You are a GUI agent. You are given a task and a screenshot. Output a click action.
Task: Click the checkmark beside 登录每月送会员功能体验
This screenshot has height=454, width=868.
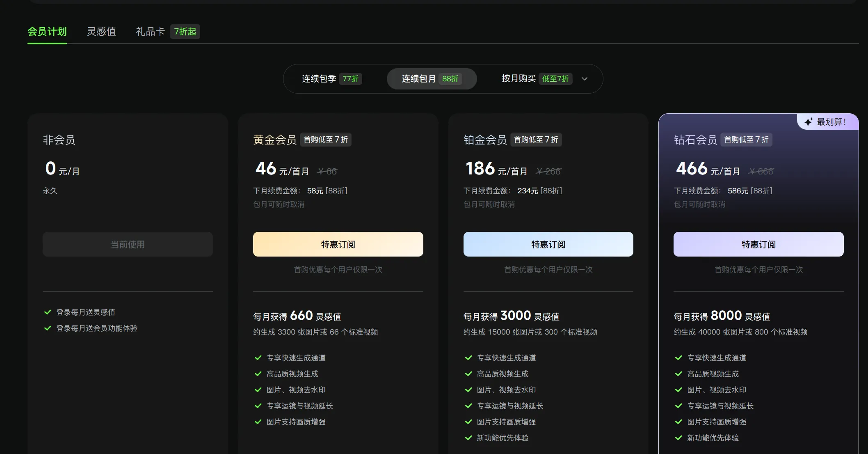(48, 328)
